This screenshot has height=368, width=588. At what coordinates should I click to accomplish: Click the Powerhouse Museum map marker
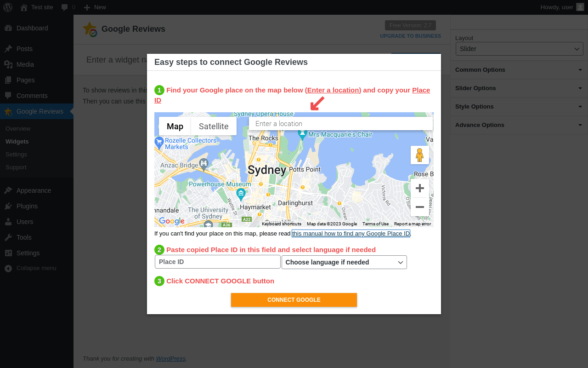click(241, 195)
